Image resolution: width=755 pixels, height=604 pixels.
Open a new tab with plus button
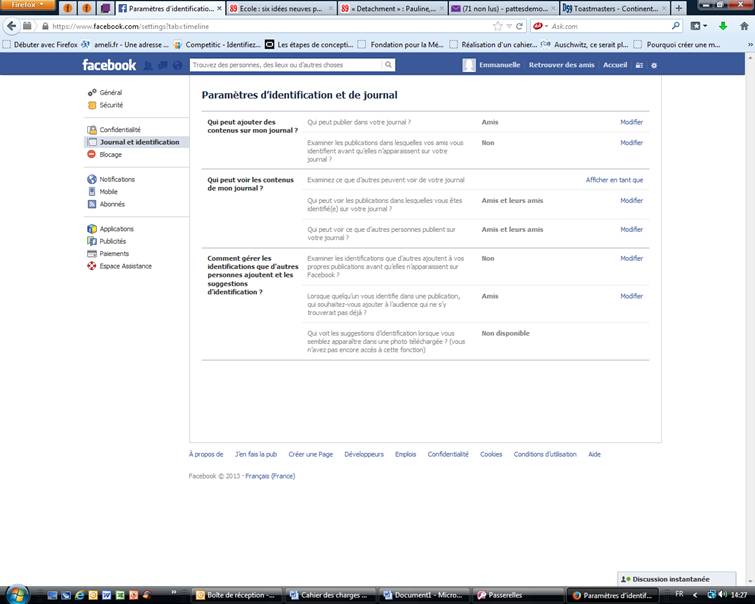pos(678,8)
